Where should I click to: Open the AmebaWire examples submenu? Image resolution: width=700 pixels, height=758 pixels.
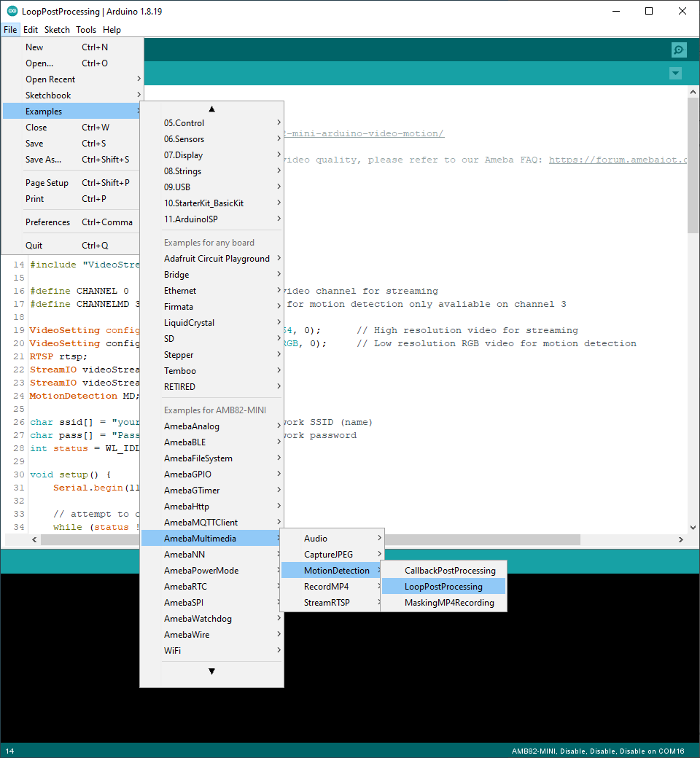[212, 634]
